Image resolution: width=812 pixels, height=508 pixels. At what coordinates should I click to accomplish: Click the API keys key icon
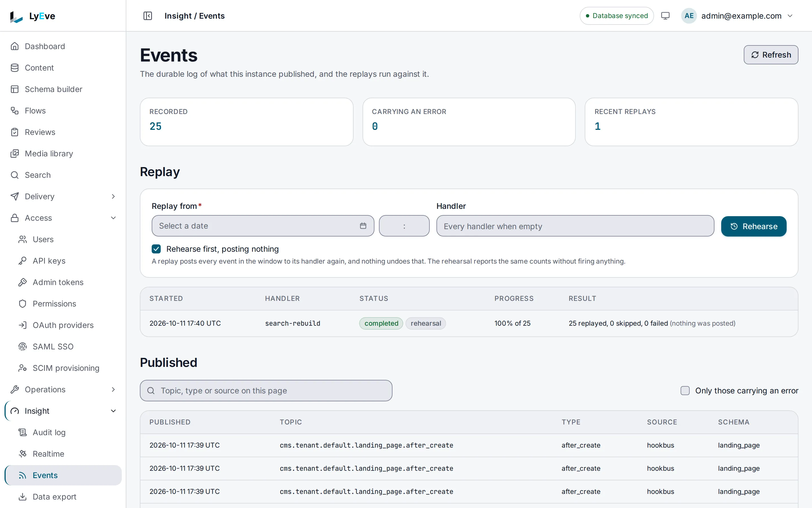pyautogui.click(x=23, y=261)
